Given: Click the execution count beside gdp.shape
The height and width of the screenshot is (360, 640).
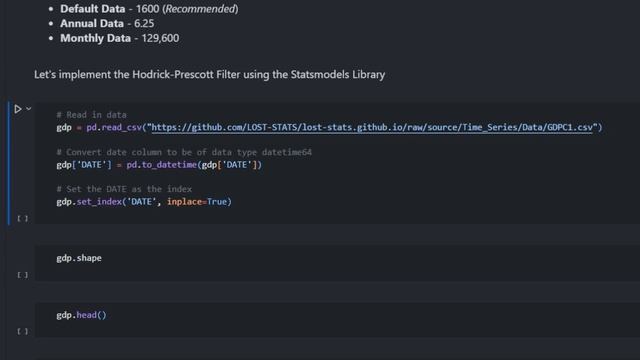Looking at the screenshot, I should tap(23, 275).
